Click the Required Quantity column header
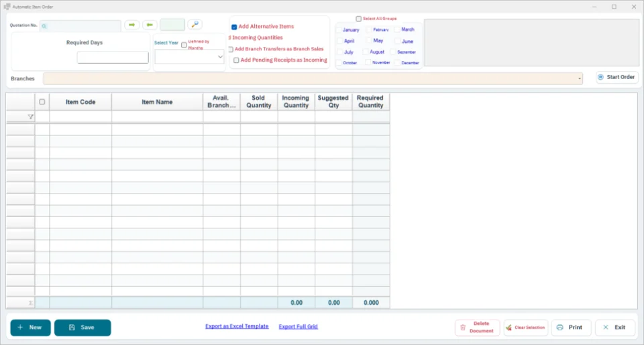644x345 pixels. click(371, 102)
